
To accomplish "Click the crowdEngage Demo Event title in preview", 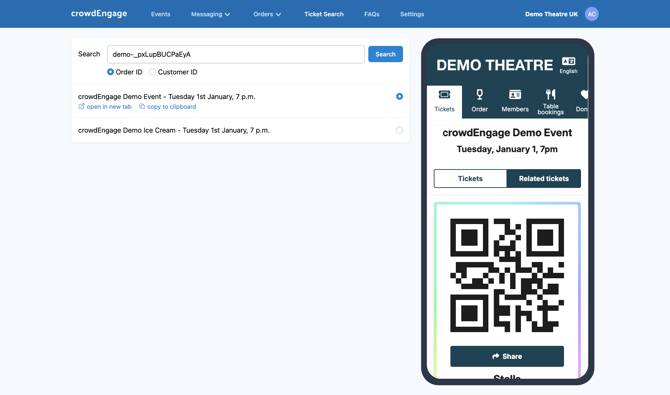I will [x=507, y=133].
